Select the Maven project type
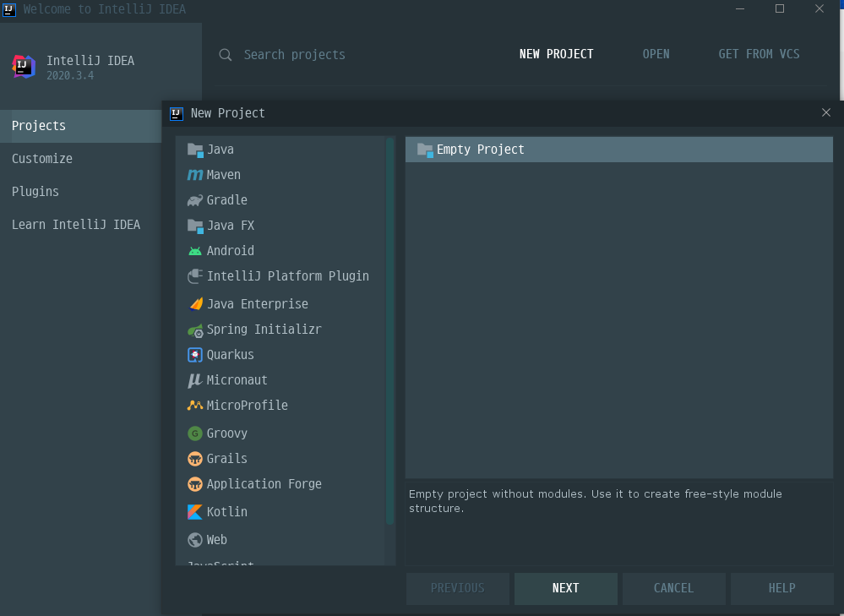Screen dimensions: 844x616 (x=280, y=175)
